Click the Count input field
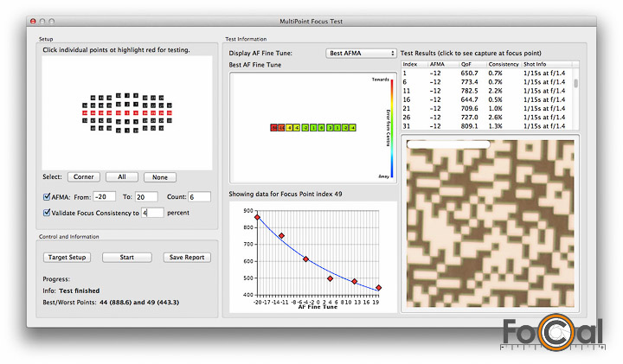623x364 pixels. 200,197
